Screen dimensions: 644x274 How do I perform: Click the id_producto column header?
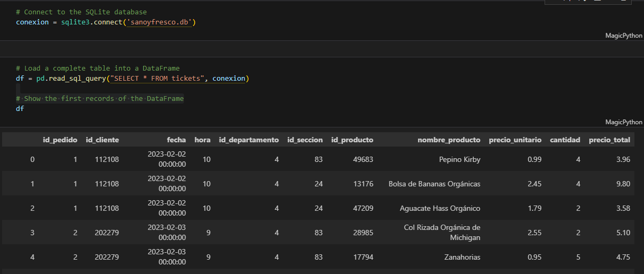tap(353, 140)
